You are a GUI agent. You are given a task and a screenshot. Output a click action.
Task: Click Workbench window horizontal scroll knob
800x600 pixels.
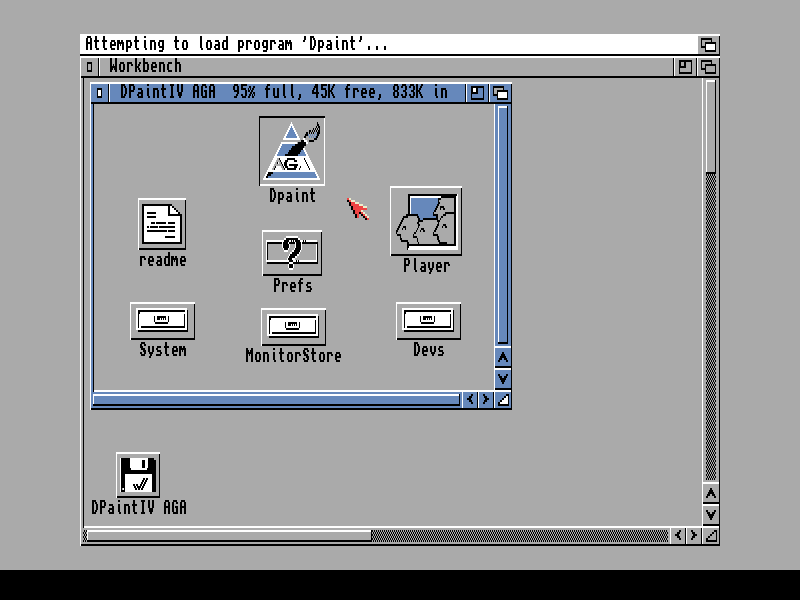click(229, 535)
